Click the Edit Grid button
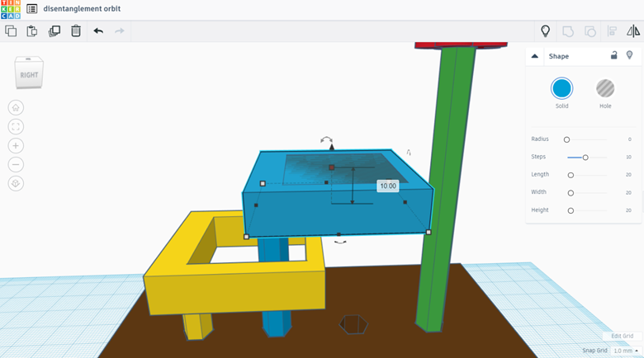This screenshot has height=358, width=644. [622, 336]
